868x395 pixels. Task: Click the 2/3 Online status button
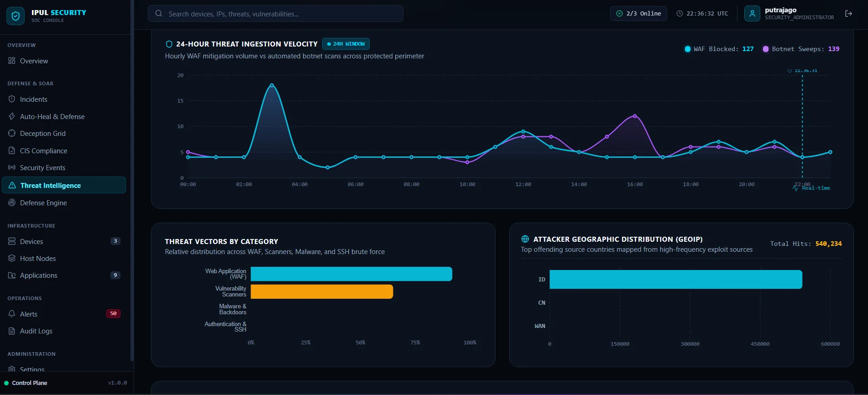pos(638,14)
